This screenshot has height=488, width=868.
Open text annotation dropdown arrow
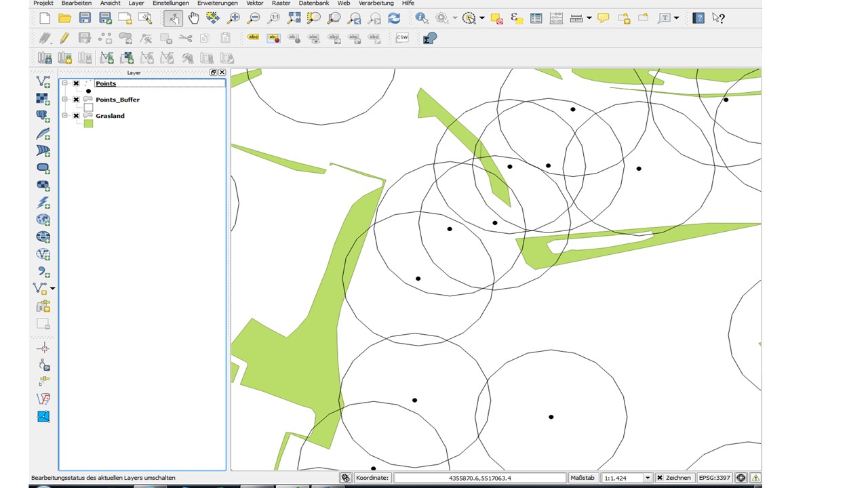tap(677, 18)
